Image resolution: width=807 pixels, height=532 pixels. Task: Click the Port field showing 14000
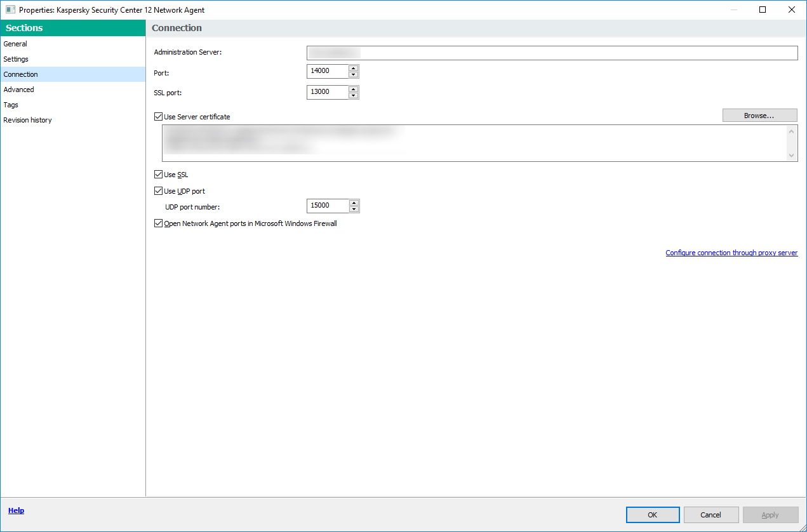point(328,71)
